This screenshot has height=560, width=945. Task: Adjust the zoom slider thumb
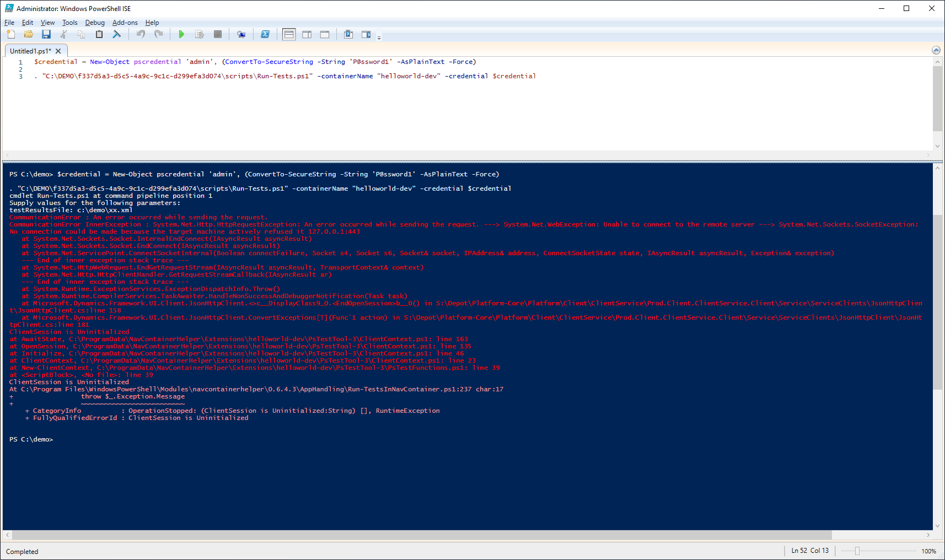click(x=857, y=551)
